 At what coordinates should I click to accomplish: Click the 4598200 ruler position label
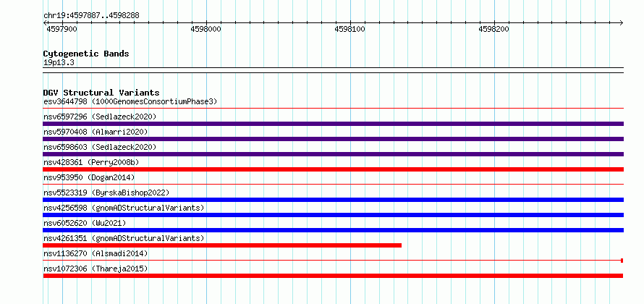493,29
